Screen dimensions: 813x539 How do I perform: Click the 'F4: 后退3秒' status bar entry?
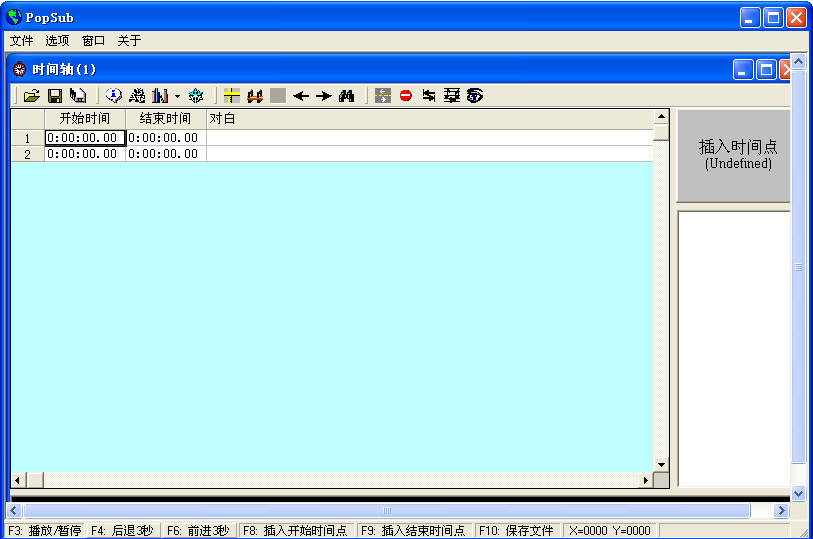point(122,531)
